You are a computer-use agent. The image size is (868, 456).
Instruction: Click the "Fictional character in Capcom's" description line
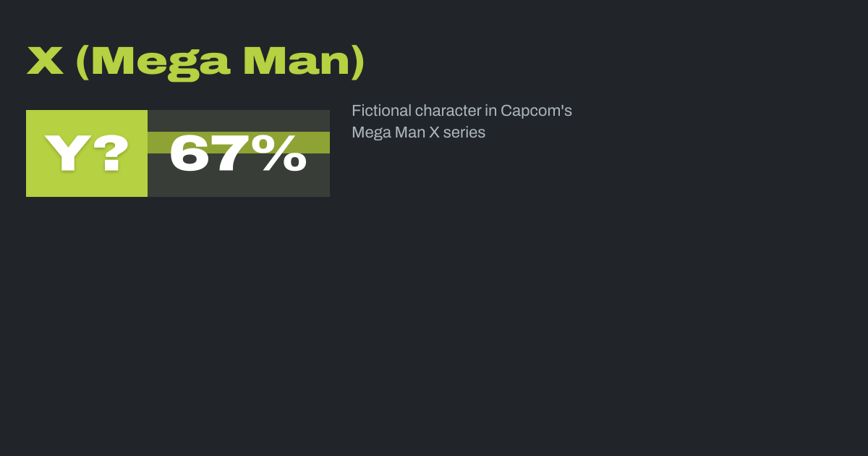461,111
